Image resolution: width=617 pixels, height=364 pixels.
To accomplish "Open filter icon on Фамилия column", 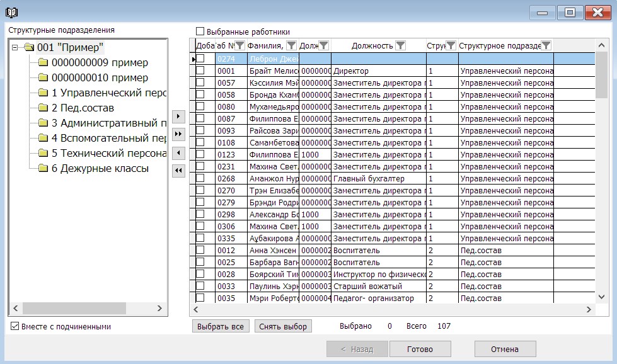I will pos(291,45).
